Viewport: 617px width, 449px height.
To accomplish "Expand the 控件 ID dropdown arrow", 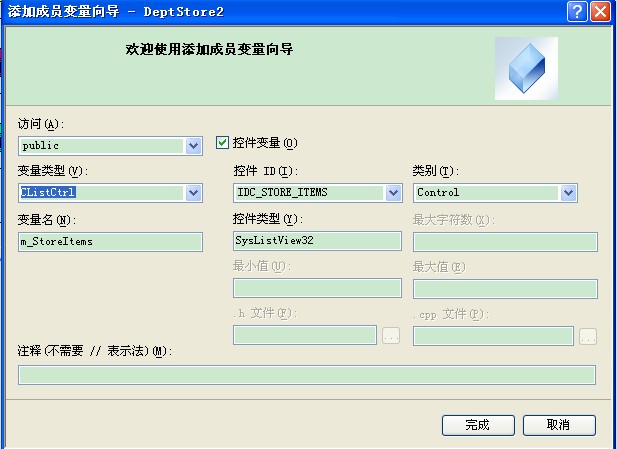I will (x=393, y=193).
